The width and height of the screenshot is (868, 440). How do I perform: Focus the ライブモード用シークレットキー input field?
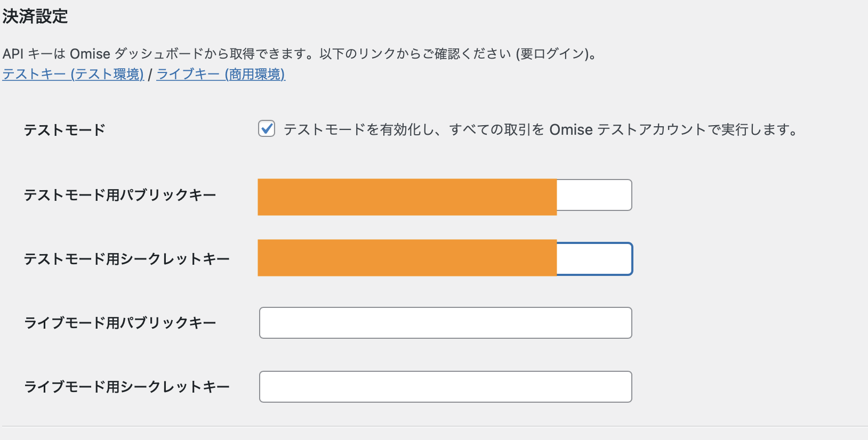coord(445,387)
